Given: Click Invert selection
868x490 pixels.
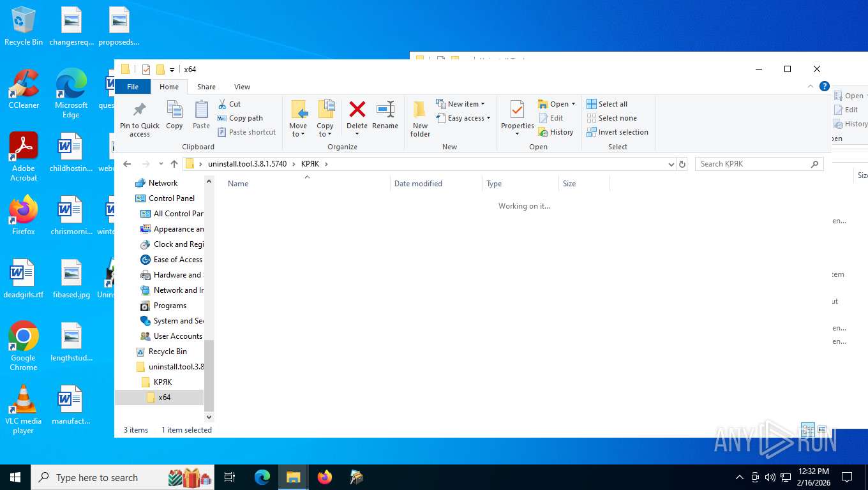Looking at the screenshot, I should point(617,132).
